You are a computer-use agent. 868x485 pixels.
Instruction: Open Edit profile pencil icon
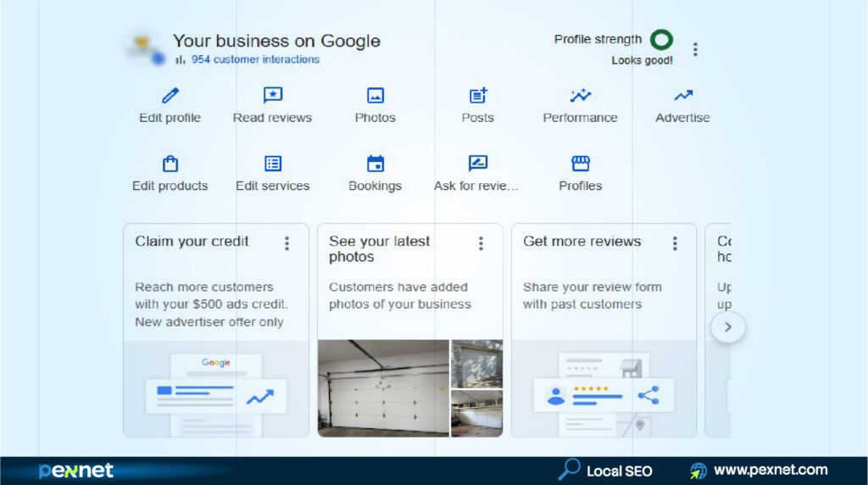[x=170, y=96]
